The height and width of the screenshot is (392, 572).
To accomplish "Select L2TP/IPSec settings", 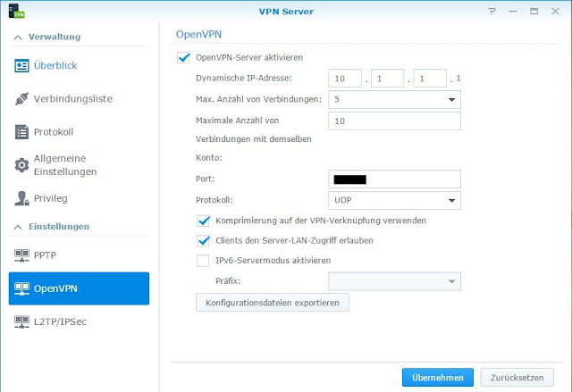I will click(79, 321).
